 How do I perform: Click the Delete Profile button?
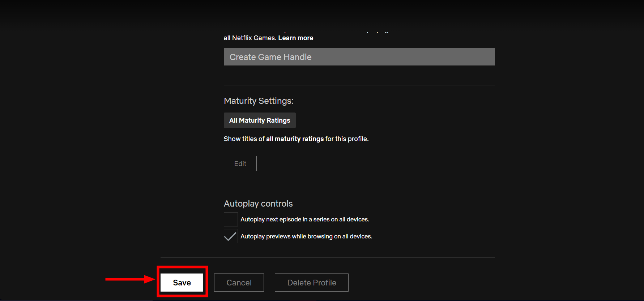(x=311, y=283)
